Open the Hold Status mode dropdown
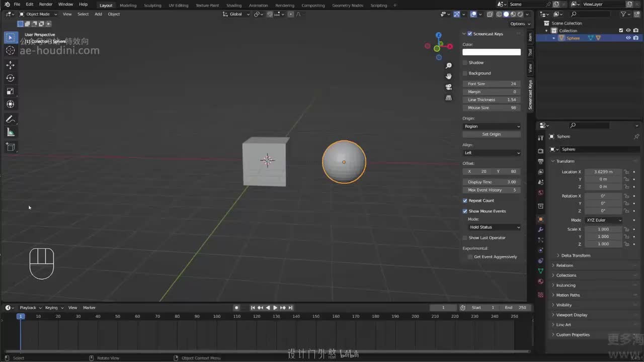Screen dimensions: 644x362 (494, 227)
